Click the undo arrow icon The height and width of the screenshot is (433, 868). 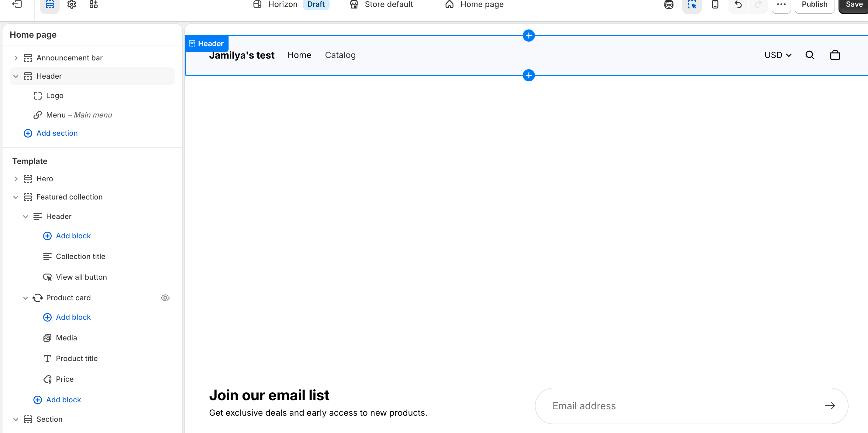738,4
